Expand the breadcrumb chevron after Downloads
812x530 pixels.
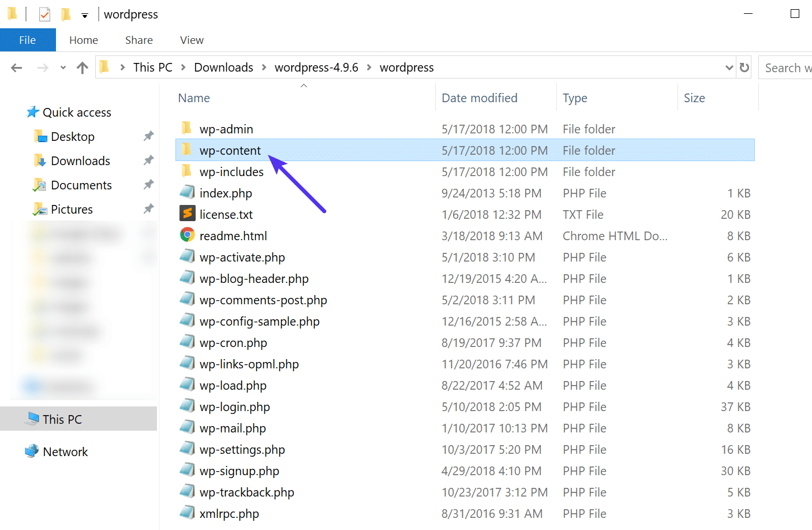[x=263, y=67]
